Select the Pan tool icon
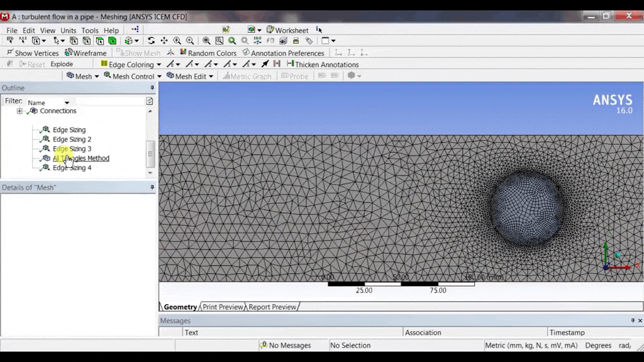This screenshot has height=362, width=644. tap(165, 41)
